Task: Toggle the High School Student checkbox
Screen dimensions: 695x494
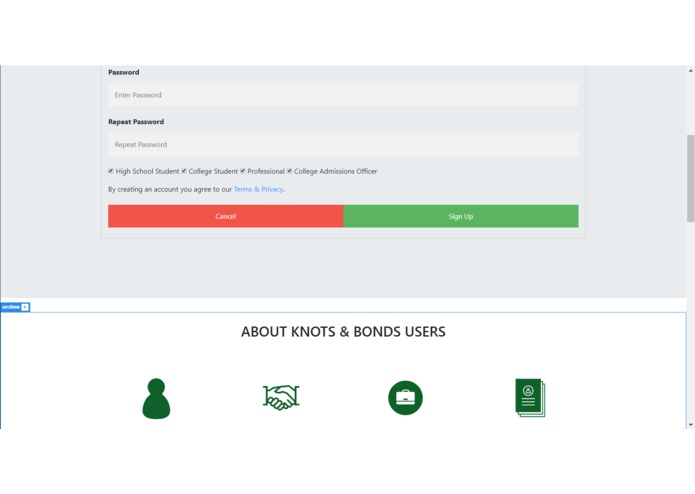Action: tap(111, 171)
